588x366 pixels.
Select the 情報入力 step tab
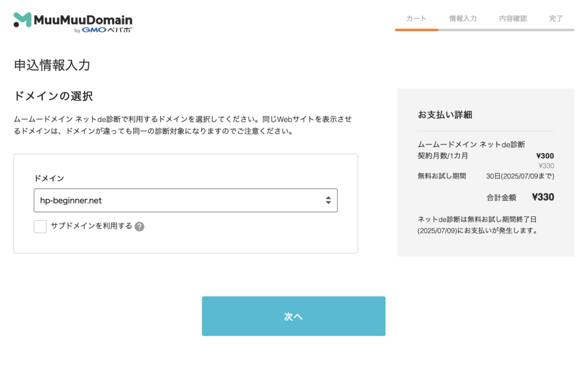coord(463,18)
